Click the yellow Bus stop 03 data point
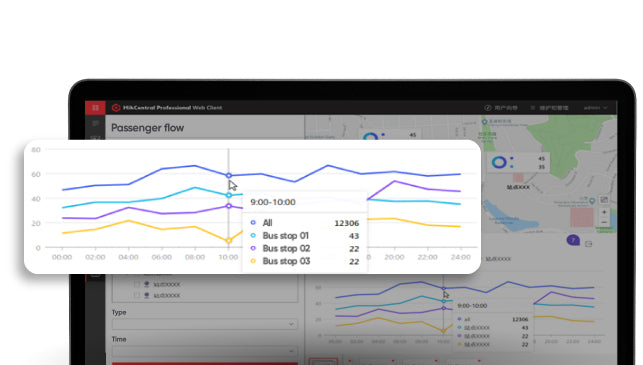Image resolution: width=643 pixels, height=365 pixels. point(229,241)
